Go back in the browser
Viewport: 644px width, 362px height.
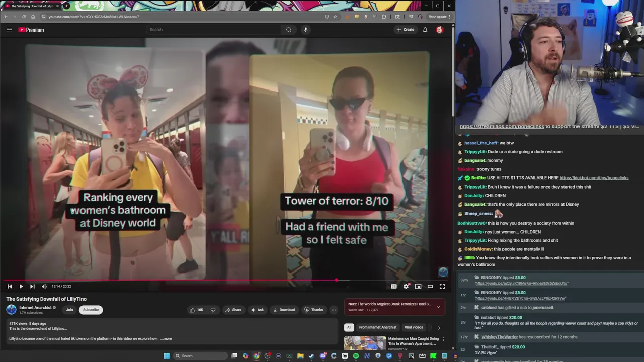click(6, 17)
